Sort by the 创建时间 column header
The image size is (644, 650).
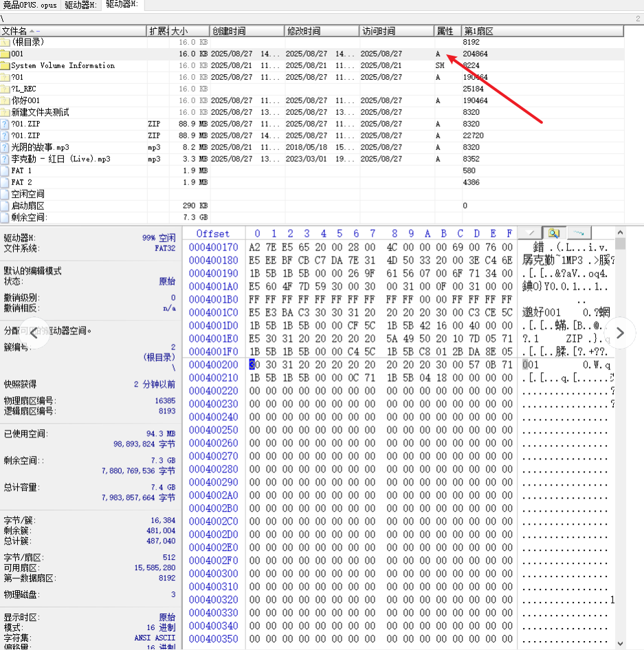247,31
